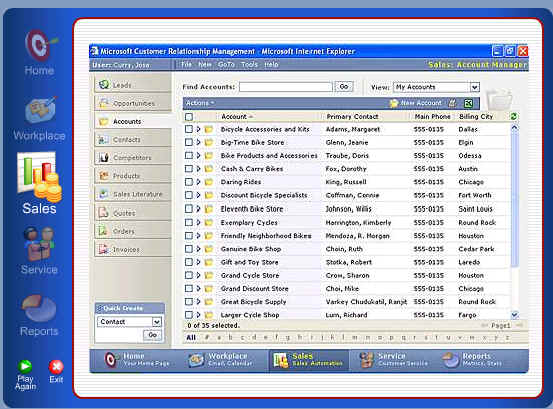
Task: Open the My Accounts view dropdown
Action: pos(475,87)
